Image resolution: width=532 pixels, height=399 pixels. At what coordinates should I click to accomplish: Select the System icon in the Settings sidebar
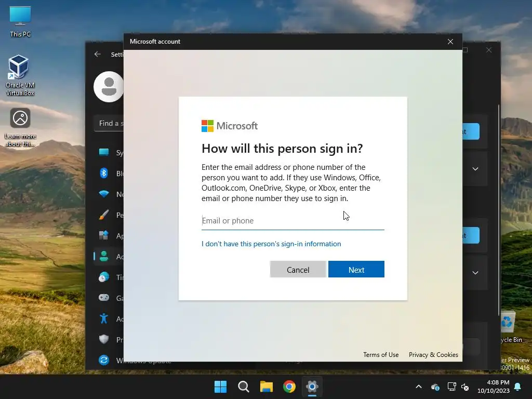[104, 152]
